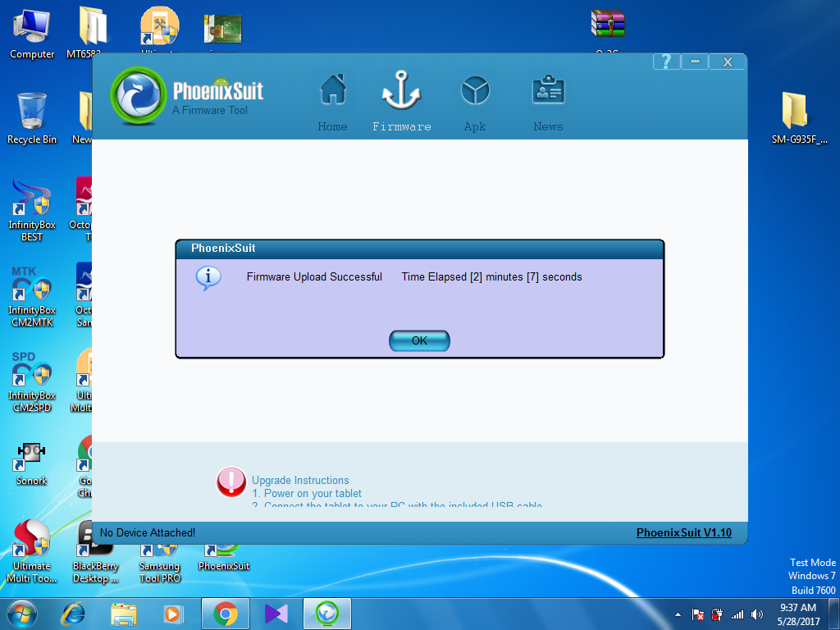This screenshot has height=630, width=840.
Task: Select the Sonork desktop shortcut
Action: click(32, 463)
